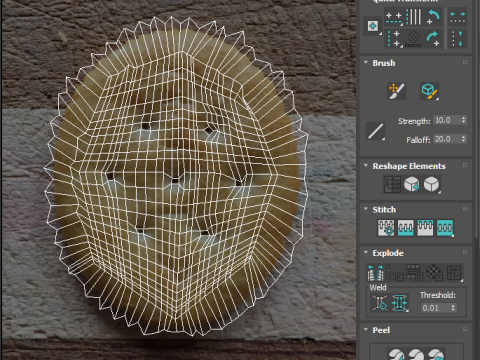
Task: Click Flatten by Material ID checkered sphere
Action: (x=434, y=273)
